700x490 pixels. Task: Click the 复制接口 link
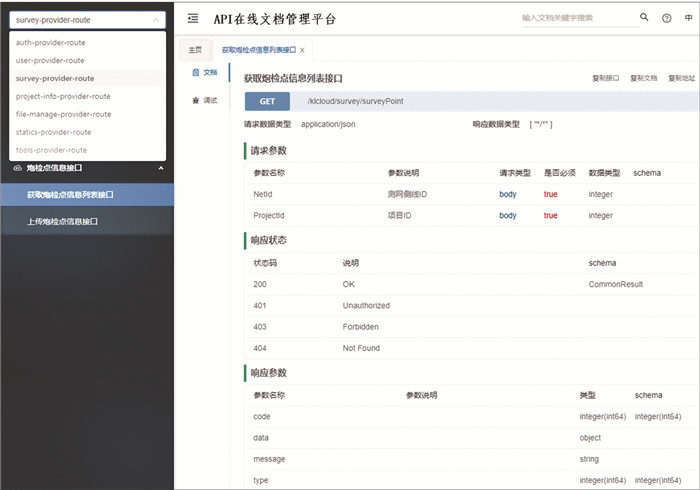[606, 77]
